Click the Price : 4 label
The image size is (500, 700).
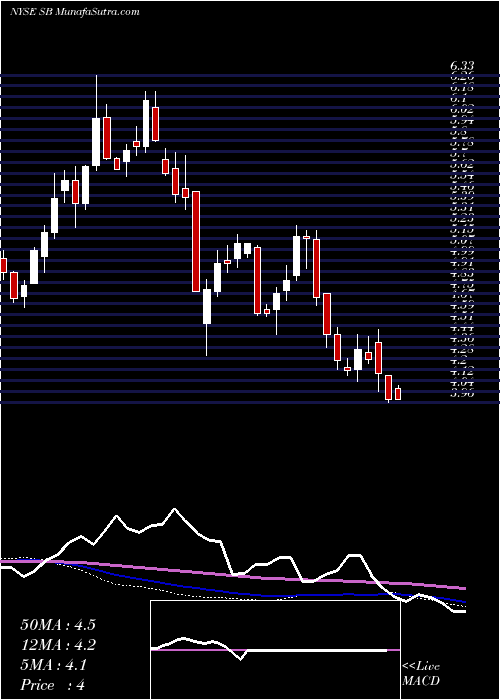52,685
